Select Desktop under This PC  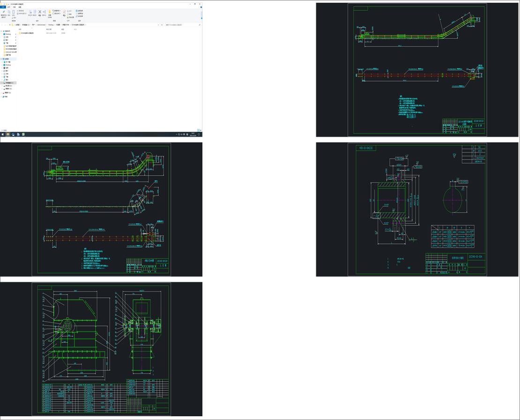[8, 65]
